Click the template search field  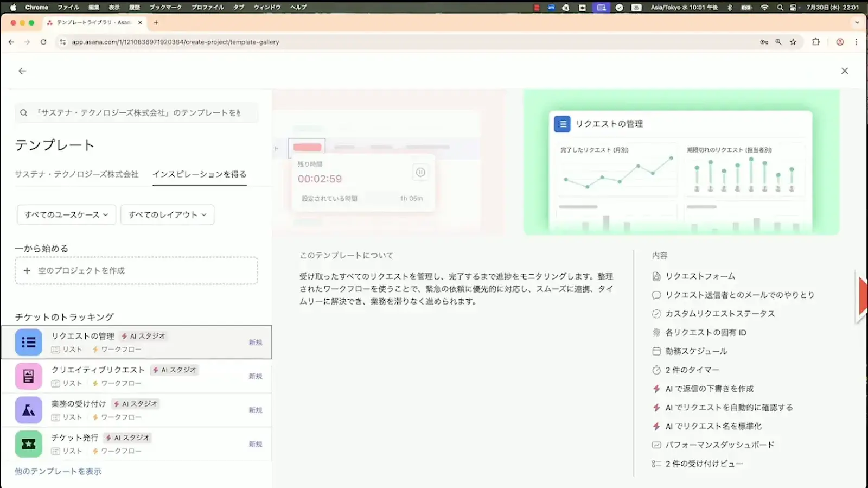tap(137, 113)
